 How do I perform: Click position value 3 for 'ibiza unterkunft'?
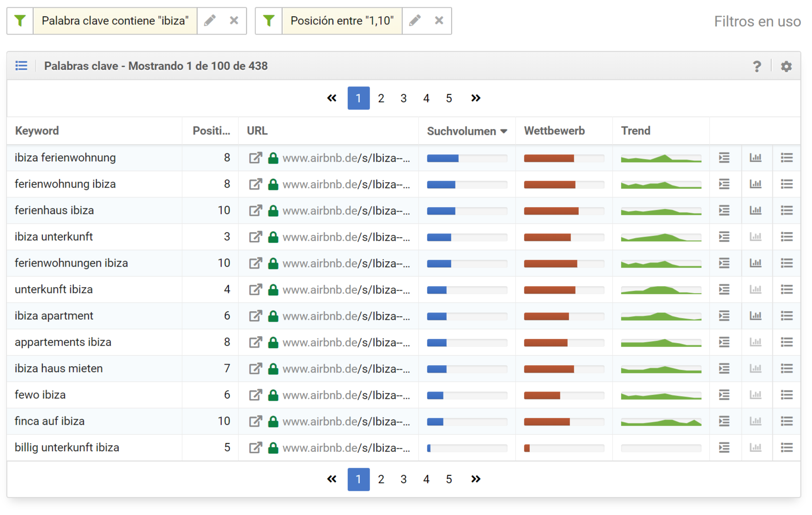227,237
